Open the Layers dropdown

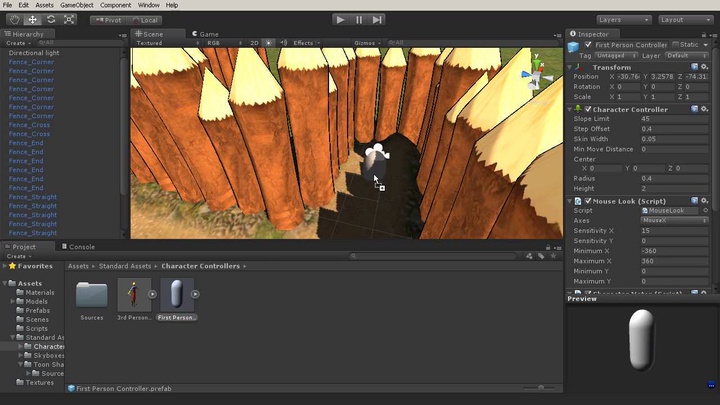[x=622, y=19]
